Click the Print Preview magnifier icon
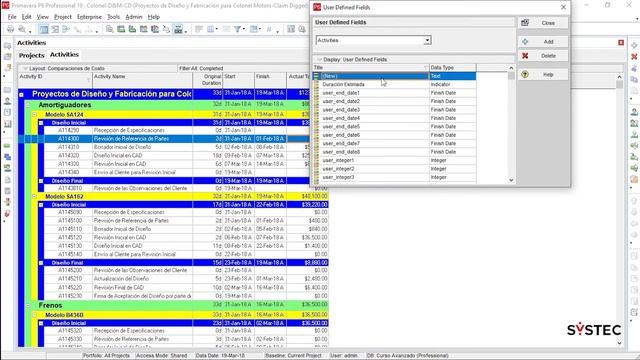640x360 pixels. click(x=22, y=29)
